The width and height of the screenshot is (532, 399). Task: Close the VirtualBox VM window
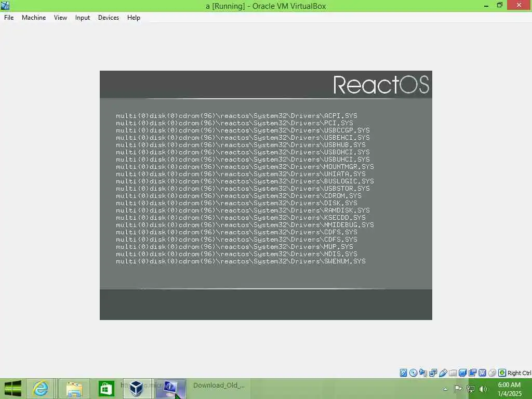[519, 5]
